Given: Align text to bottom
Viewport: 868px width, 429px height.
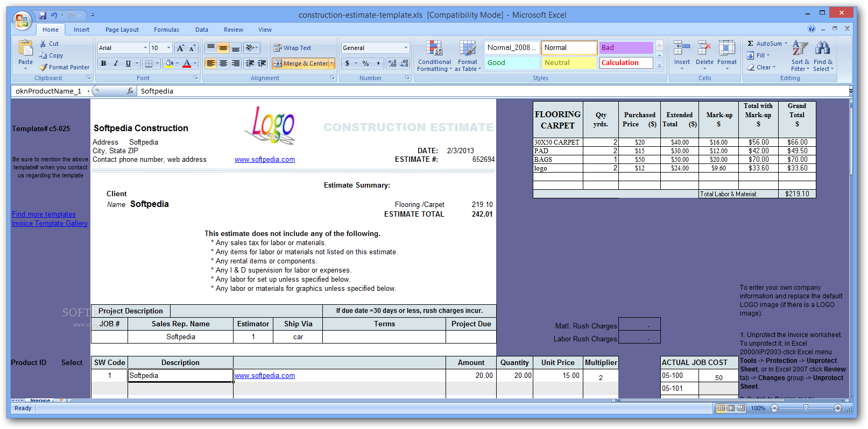Looking at the screenshot, I should click(x=236, y=48).
